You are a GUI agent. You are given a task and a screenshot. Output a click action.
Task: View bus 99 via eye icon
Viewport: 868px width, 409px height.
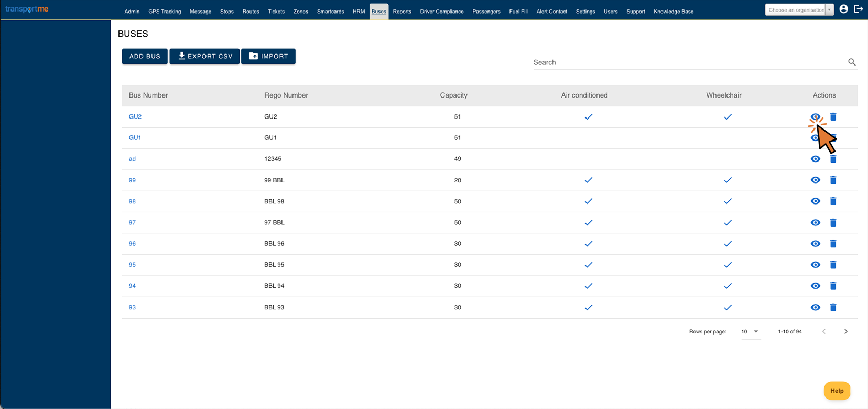pyautogui.click(x=815, y=180)
